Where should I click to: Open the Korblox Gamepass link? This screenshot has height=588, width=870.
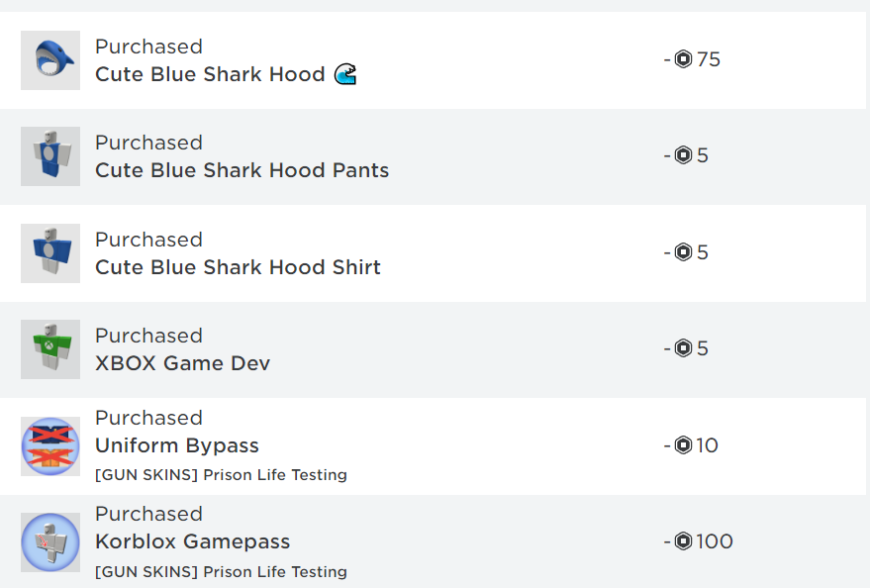tap(193, 541)
